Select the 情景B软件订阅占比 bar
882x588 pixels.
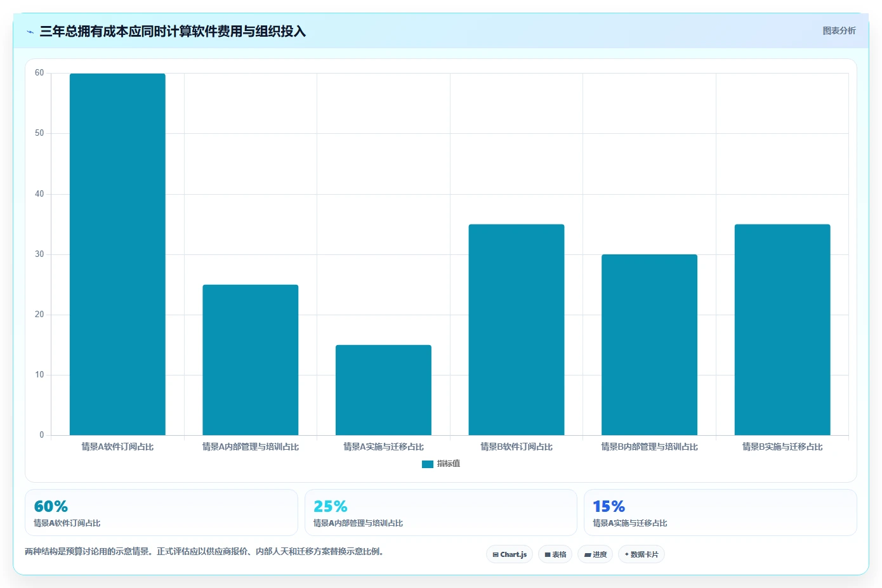pyautogui.click(x=517, y=330)
